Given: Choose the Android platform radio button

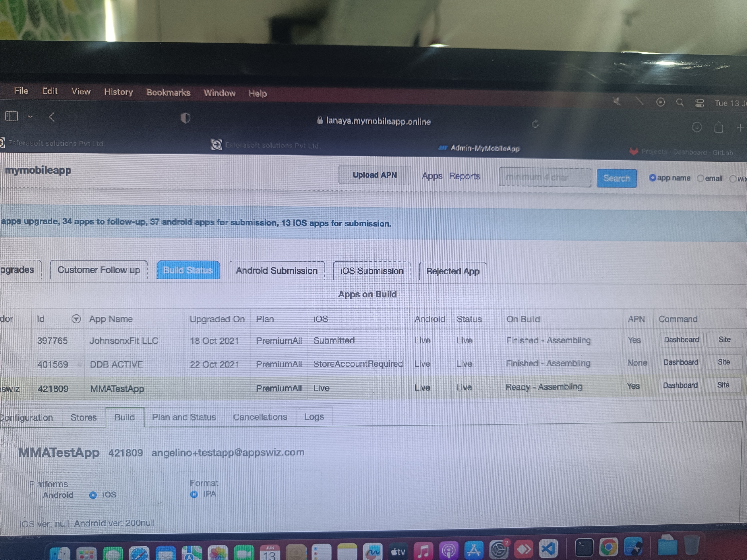Looking at the screenshot, I should tap(33, 495).
